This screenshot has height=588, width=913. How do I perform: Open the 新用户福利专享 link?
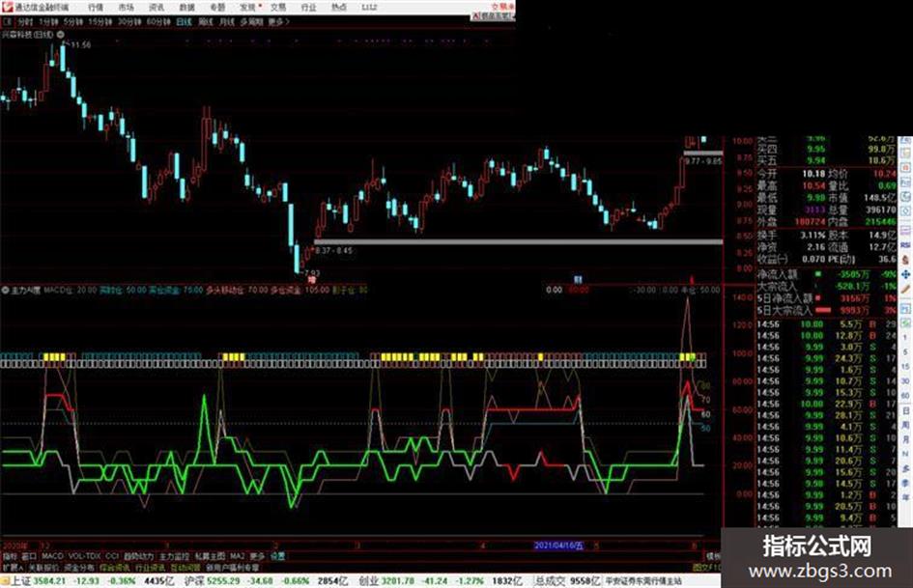coord(233,567)
